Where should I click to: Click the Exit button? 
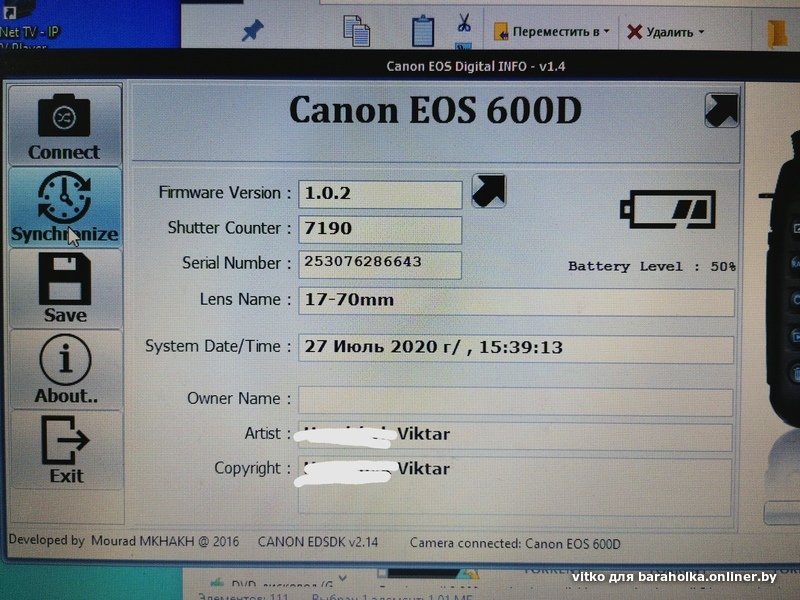[x=65, y=450]
